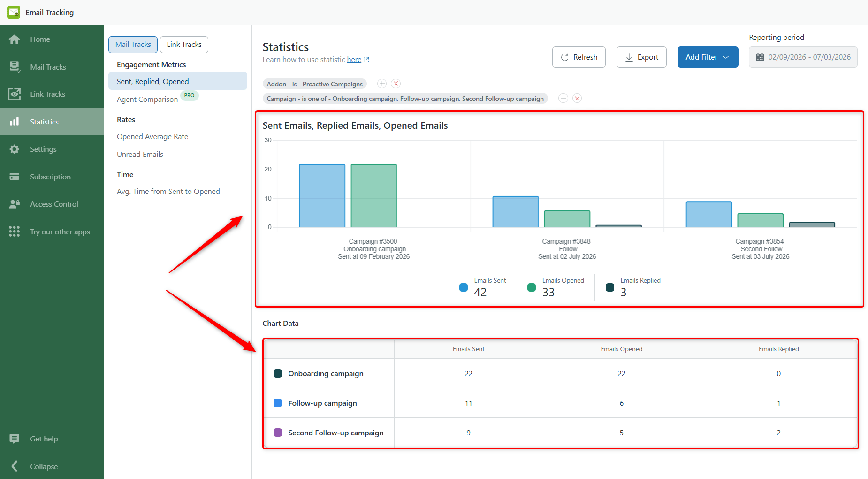868x479 pixels.
Task: Click the Subscription card sidebar icon
Action: (x=15, y=177)
